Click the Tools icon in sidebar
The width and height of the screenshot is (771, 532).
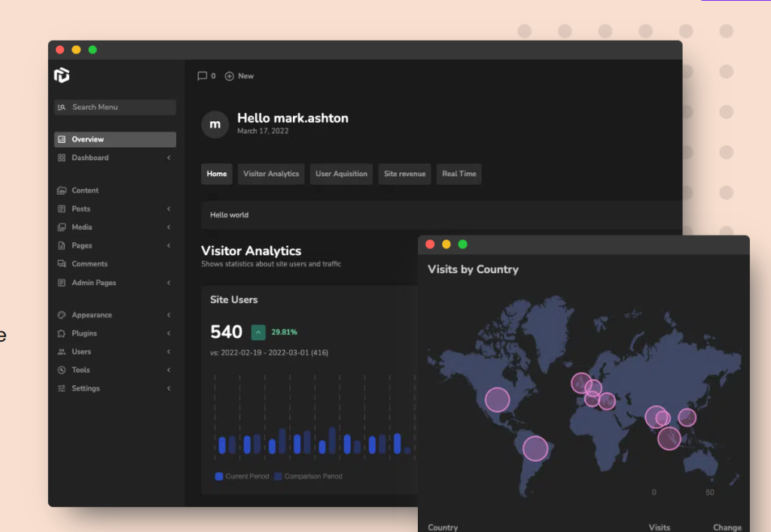(x=62, y=370)
